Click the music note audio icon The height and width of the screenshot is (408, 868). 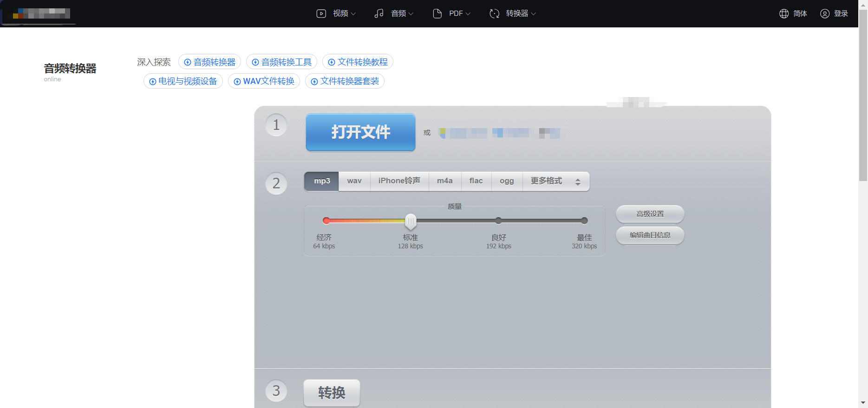[379, 13]
